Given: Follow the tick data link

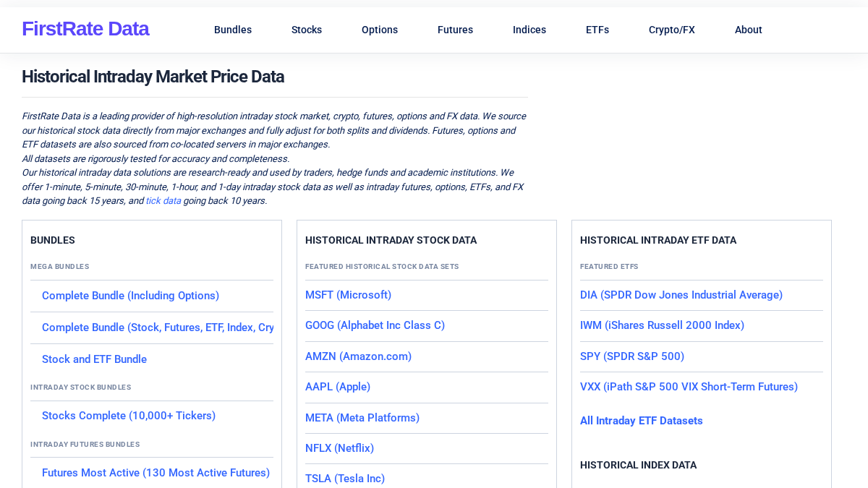Looking at the screenshot, I should click(163, 201).
